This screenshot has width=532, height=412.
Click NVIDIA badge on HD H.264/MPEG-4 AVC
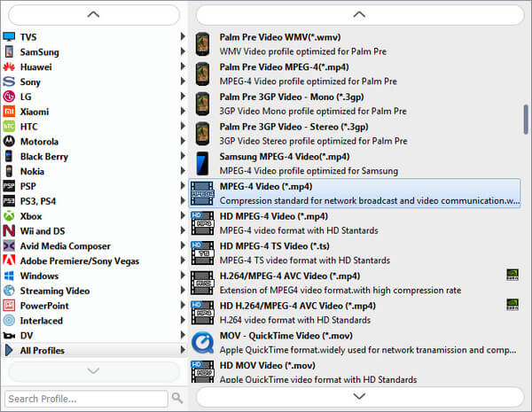(512, 305)
